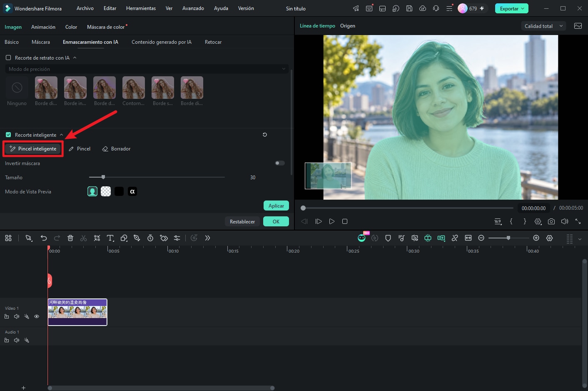Click the reset icon for Recorte inteligente
Viewport: 588px width, 391px height.
click(265, 135)
